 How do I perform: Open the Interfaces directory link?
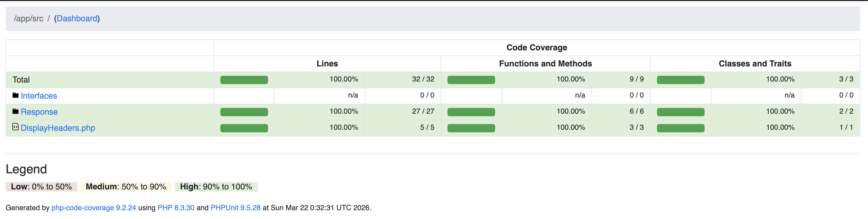39,96
